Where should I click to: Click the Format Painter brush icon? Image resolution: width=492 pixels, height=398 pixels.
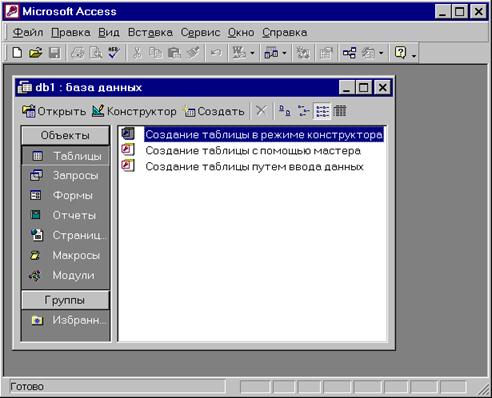[193, 53]
